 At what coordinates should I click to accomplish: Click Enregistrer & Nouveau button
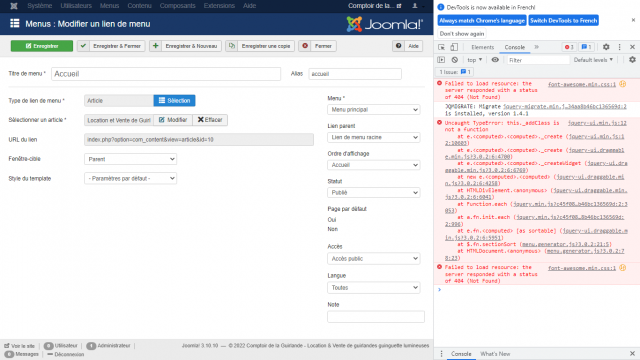(186, 46)
